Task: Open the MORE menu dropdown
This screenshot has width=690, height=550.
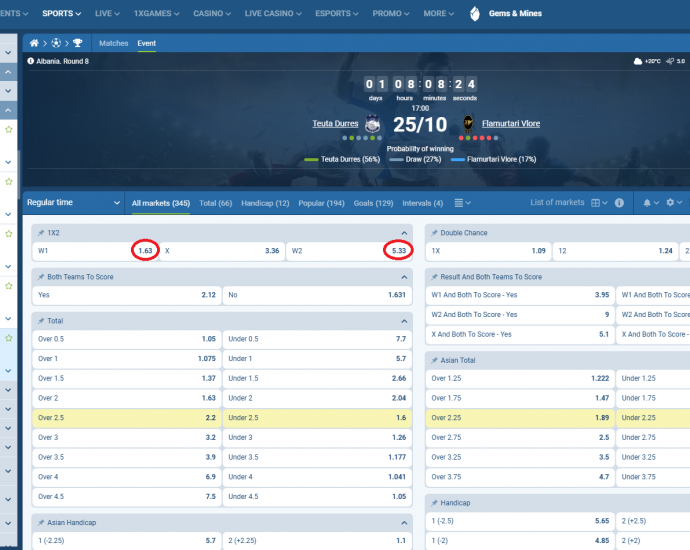Action: point(439,14)
